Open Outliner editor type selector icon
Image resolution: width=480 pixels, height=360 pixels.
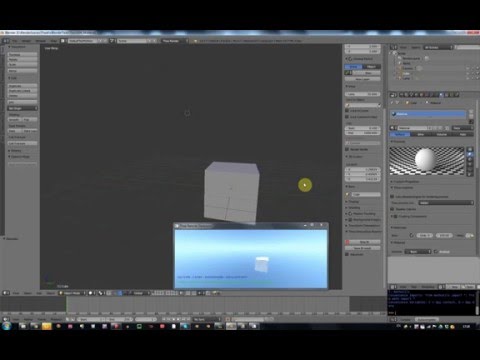click(x=394, y=48)
